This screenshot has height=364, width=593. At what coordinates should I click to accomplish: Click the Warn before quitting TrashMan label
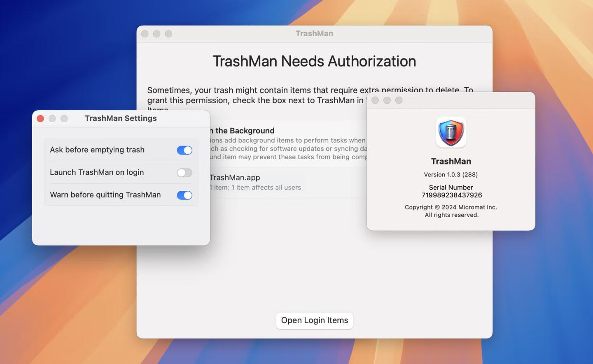coord(105,195)
